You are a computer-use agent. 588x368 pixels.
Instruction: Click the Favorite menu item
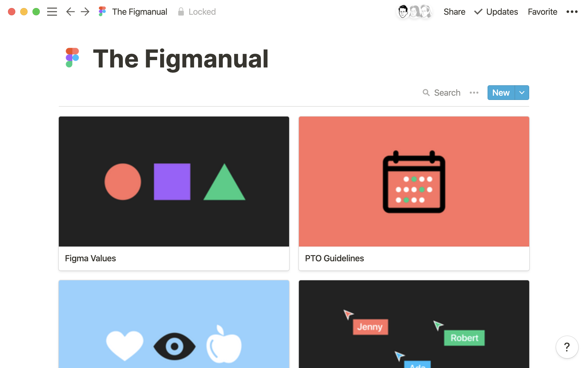point(543,11)
